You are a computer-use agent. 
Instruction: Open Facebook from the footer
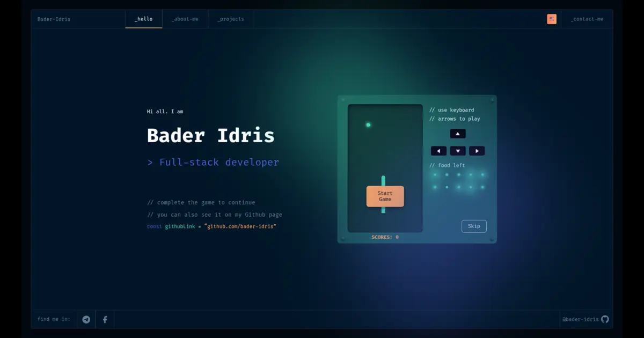pos(105,319)
